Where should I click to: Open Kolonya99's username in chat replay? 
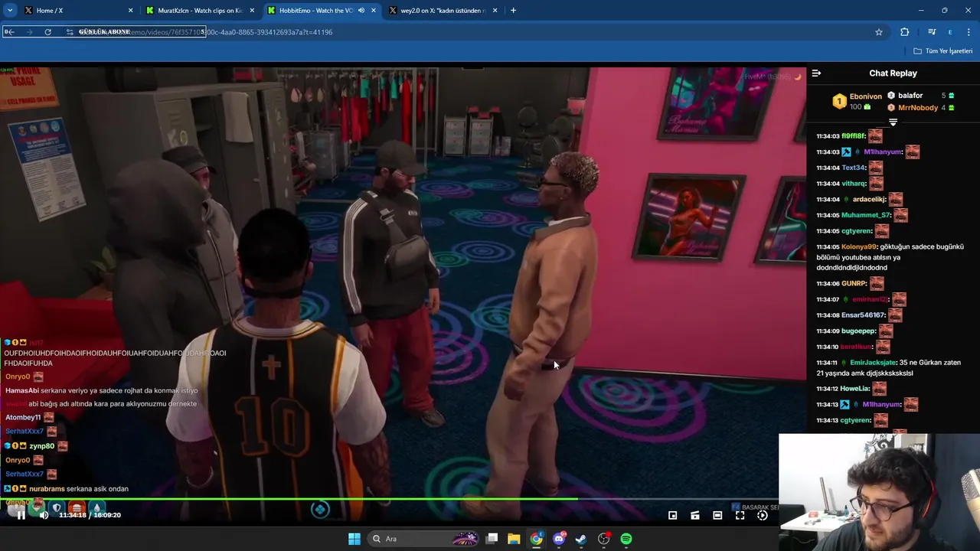[859, 247]
